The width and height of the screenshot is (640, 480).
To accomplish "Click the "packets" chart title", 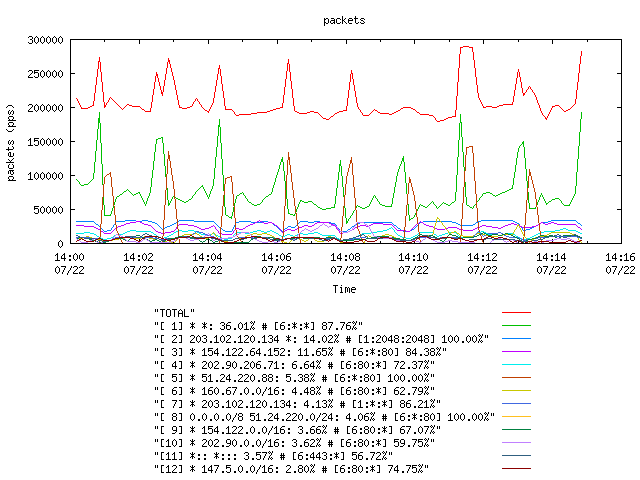I will click(x=344, y=20).
